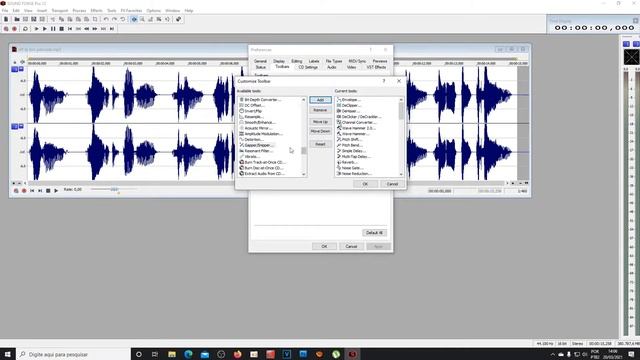Select Resample in Available tools list

[x=251, y=117]
